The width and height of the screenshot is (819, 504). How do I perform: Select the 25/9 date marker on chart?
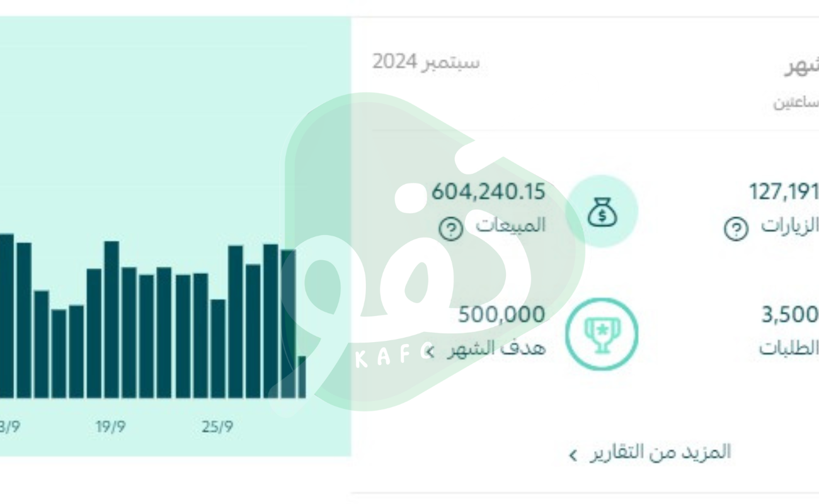coord(217,427)
